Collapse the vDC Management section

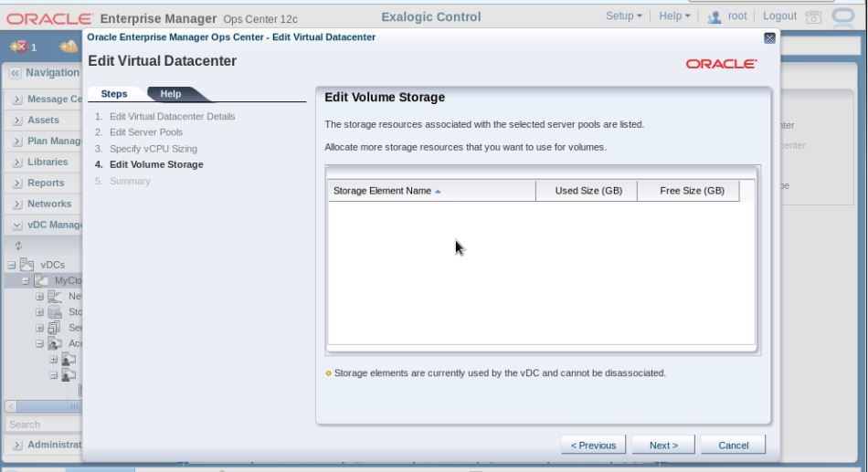click(17, 226)
